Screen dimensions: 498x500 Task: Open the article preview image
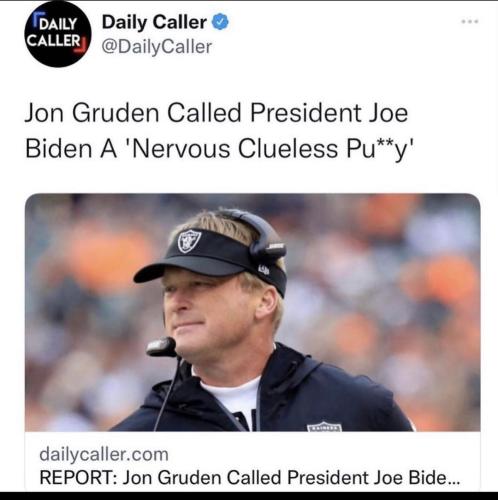(253, 312)
